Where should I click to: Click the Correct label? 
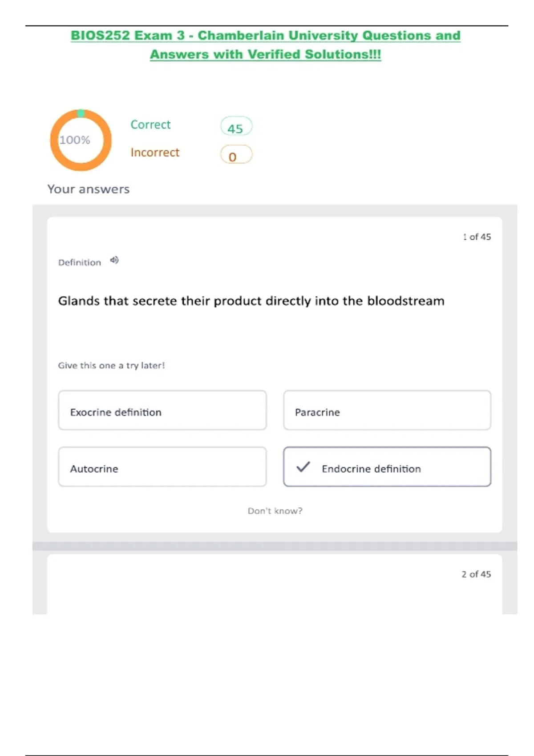click(150, 125)
